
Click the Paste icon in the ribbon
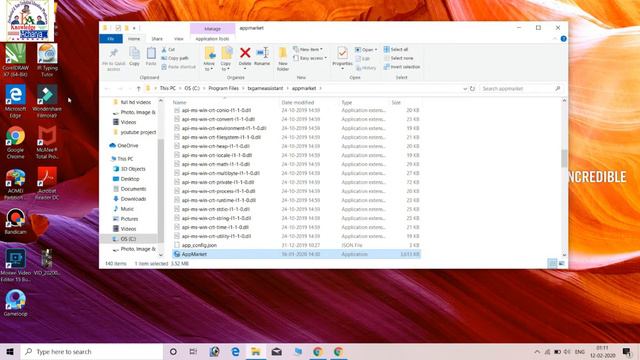coord(151,53)
